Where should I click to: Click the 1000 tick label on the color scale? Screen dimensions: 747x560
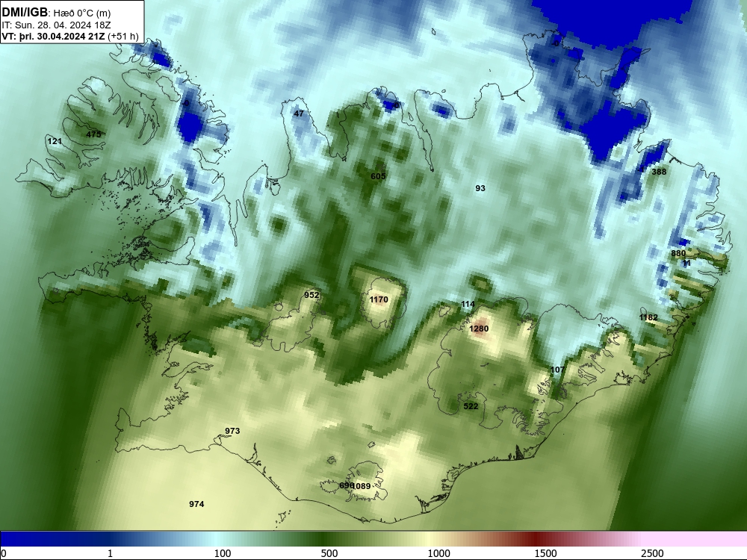click(438, 553)
